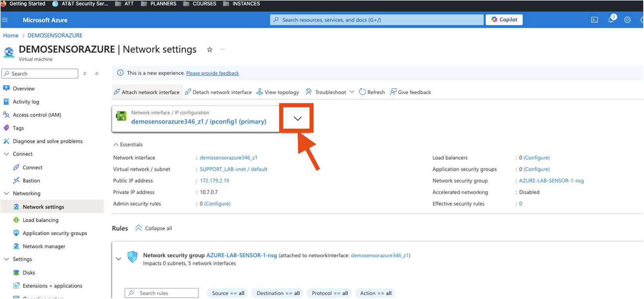Screen dimensions: 644x299
Task: Collapse the sidebar with double chevron
Action: pos(97,74)
